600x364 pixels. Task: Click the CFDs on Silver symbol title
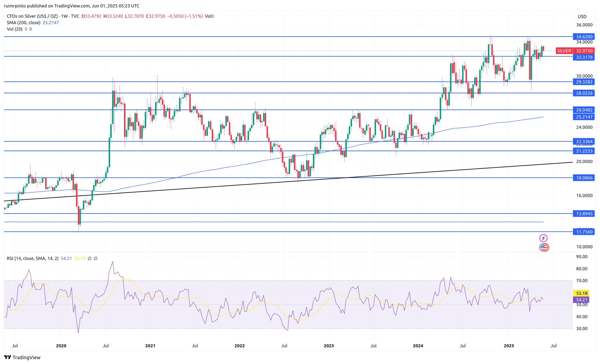[32, 16]
